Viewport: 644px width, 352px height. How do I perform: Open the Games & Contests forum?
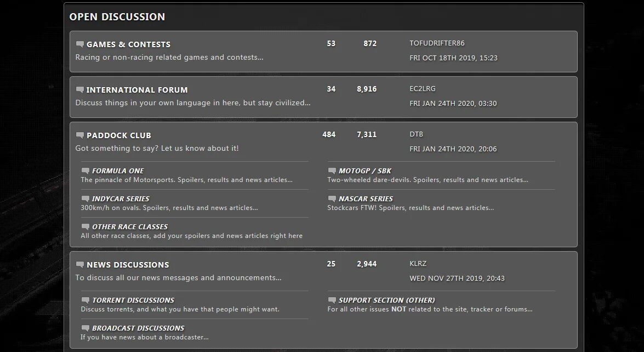point(128,44)
